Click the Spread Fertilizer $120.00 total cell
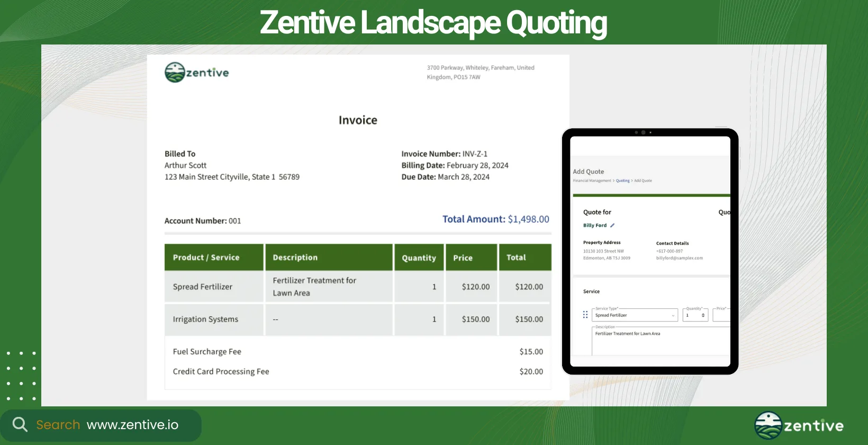The height and width of the screenshot is (445, 868). [525, 287]
